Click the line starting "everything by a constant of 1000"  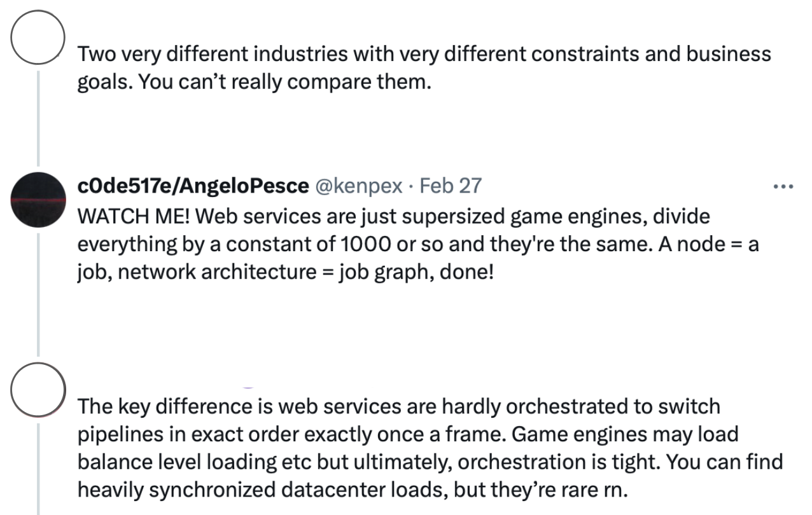417,244
